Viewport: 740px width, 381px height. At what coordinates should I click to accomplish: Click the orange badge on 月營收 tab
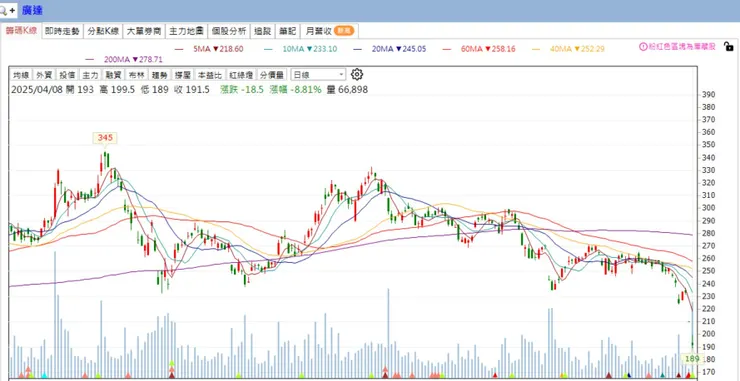344,31
